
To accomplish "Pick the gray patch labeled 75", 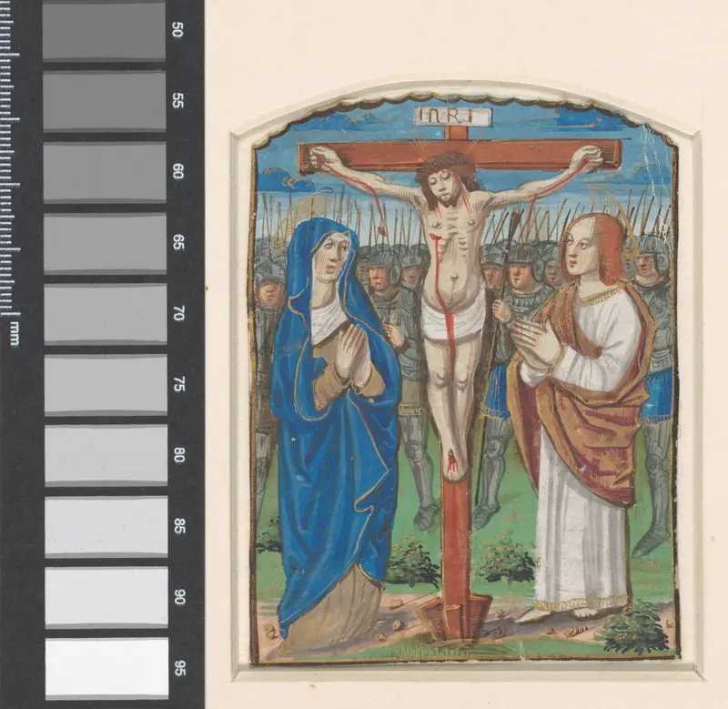I will pos(106,385).
